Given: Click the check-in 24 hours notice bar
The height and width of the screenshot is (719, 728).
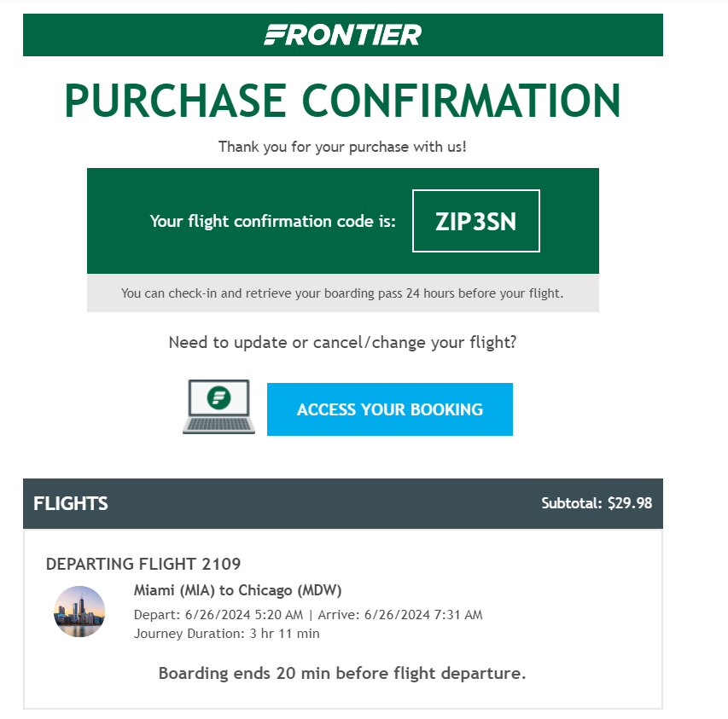Looking at the screenshot, I should click(342, 293).
